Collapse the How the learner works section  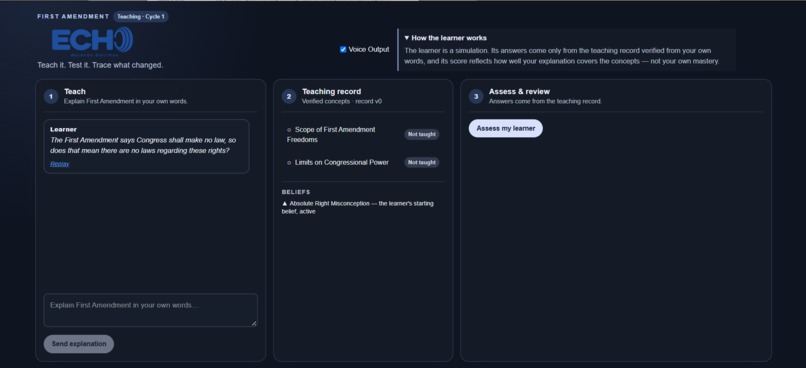pos(445,38)
